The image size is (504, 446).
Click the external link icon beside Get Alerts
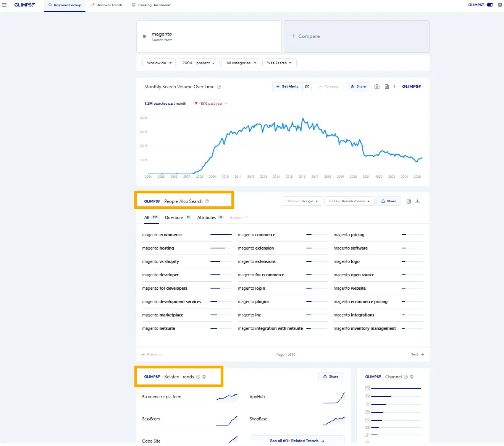point(307,86)
